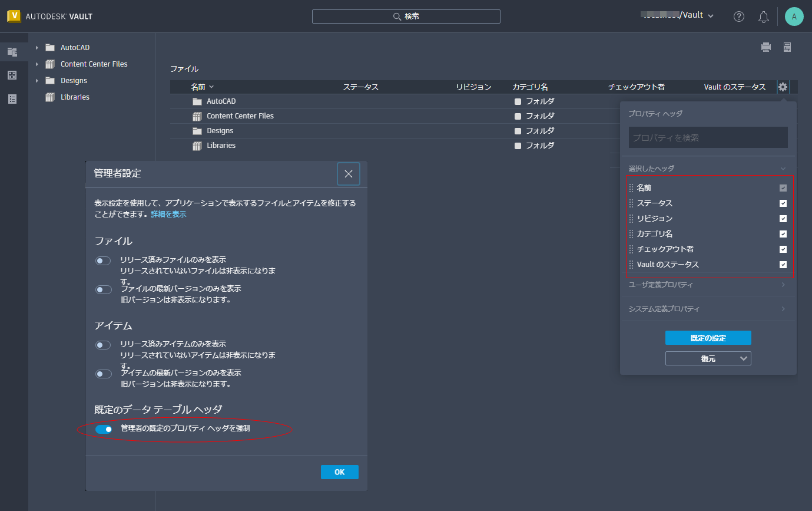
Task: Click the プロパティを検索 input field
Action: coord(708,137)
